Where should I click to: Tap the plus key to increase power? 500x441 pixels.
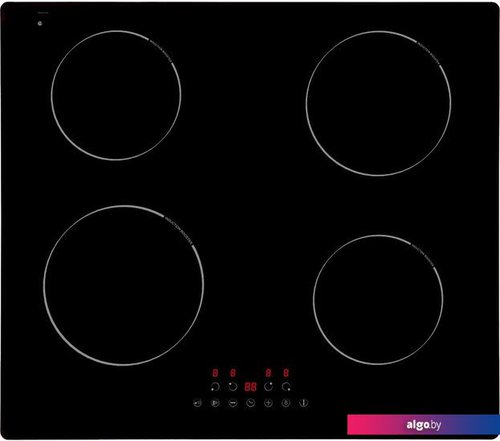[268, 403]
